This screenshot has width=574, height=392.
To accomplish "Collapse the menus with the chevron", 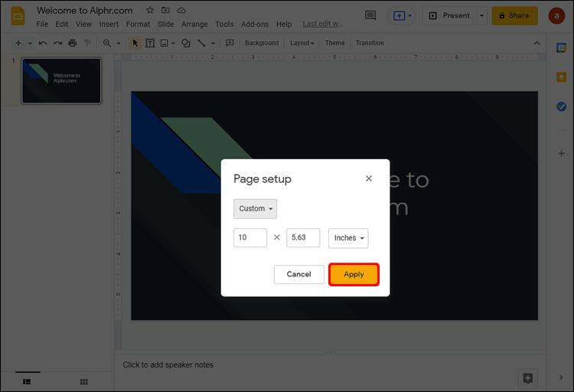I will (536, 43).
